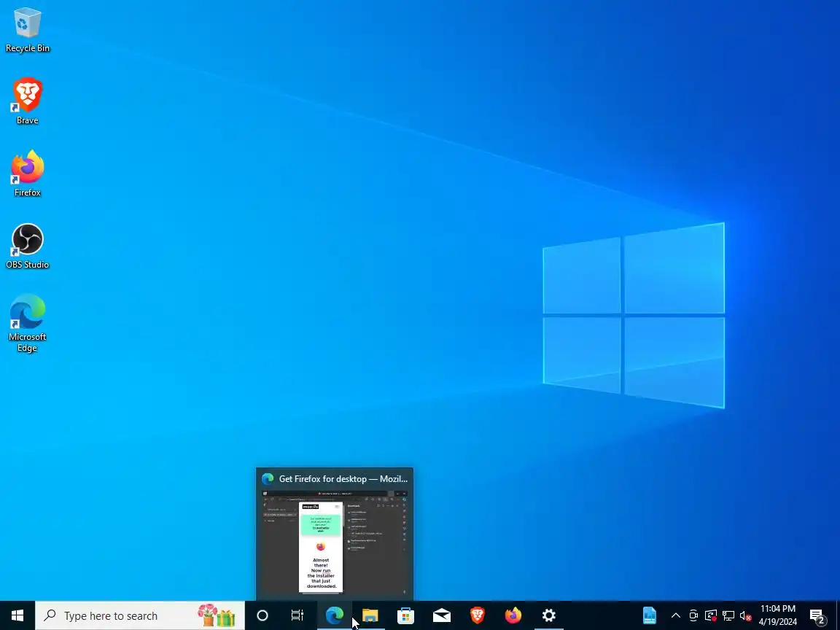Click the Edge window preview thumbnail

pyautogui.click(x=335, y=542)
